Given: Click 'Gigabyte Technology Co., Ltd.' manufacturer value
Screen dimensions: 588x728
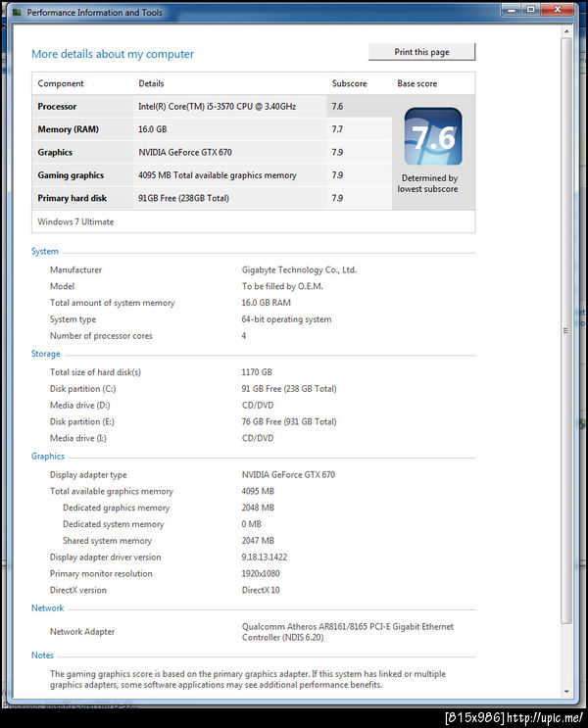Looking at the screenshot, I should (299, 269).
